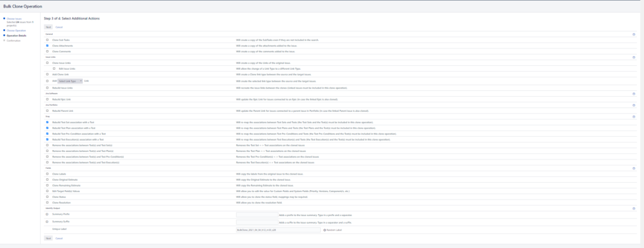This screenshot has width=644, height=248.
Task: Enable Clone Original Estimate checkbox
Action: coord(47,180)
